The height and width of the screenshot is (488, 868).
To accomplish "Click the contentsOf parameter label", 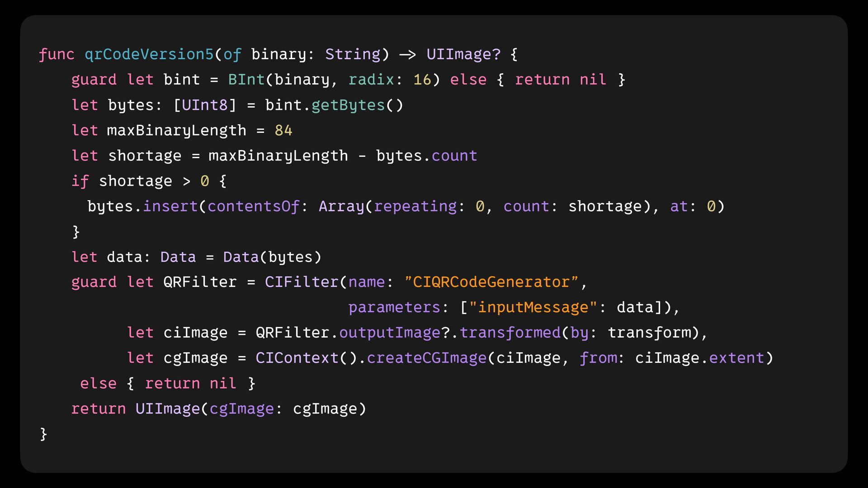I will pyautogui.click(x=253, y=206).
